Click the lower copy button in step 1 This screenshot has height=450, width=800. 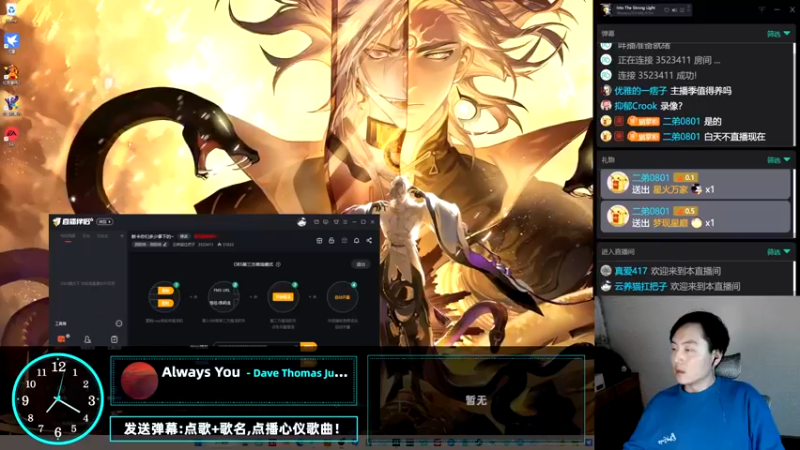click(x=165, y=303)
